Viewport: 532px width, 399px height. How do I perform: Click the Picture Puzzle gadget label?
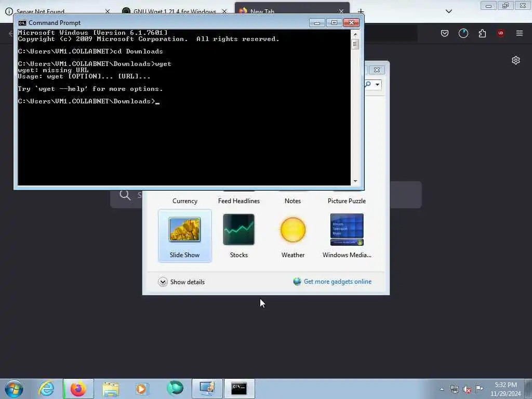[x=347, y=201]
